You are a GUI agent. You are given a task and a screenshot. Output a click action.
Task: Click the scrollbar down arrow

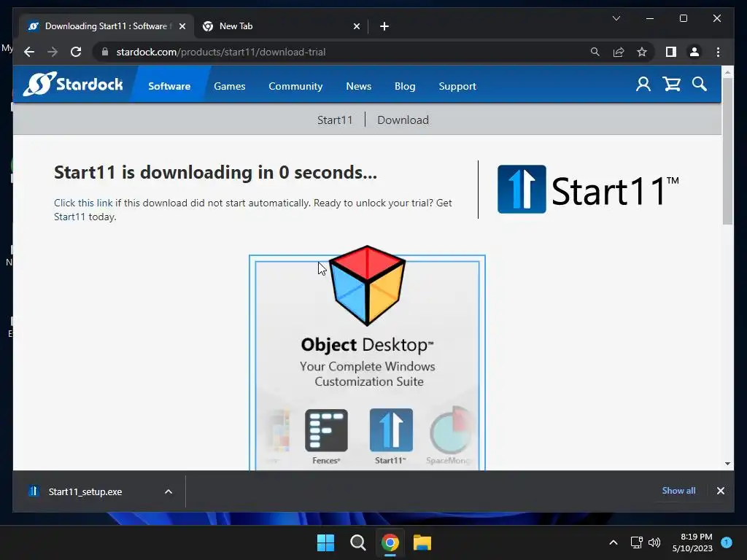click(x=727, y=463)
